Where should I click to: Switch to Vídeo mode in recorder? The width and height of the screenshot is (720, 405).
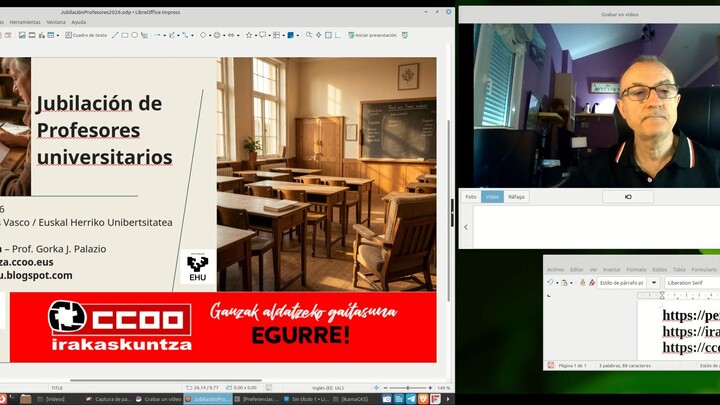tap(492, 197)
